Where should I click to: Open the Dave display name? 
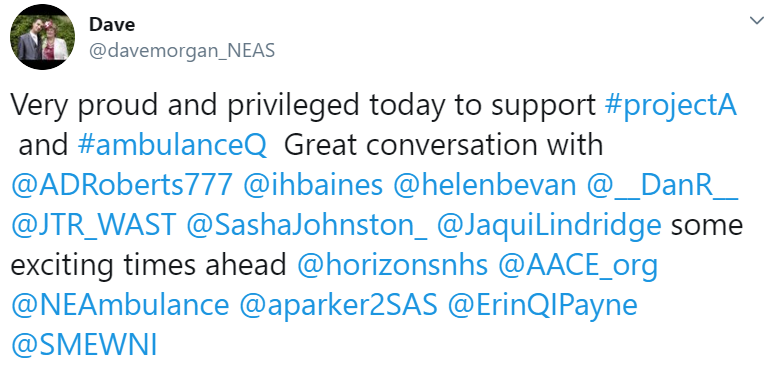(x=112, y=25)
